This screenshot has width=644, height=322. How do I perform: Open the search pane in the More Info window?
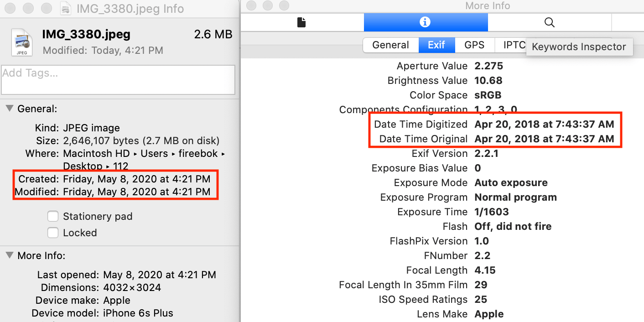coord(549,22)
